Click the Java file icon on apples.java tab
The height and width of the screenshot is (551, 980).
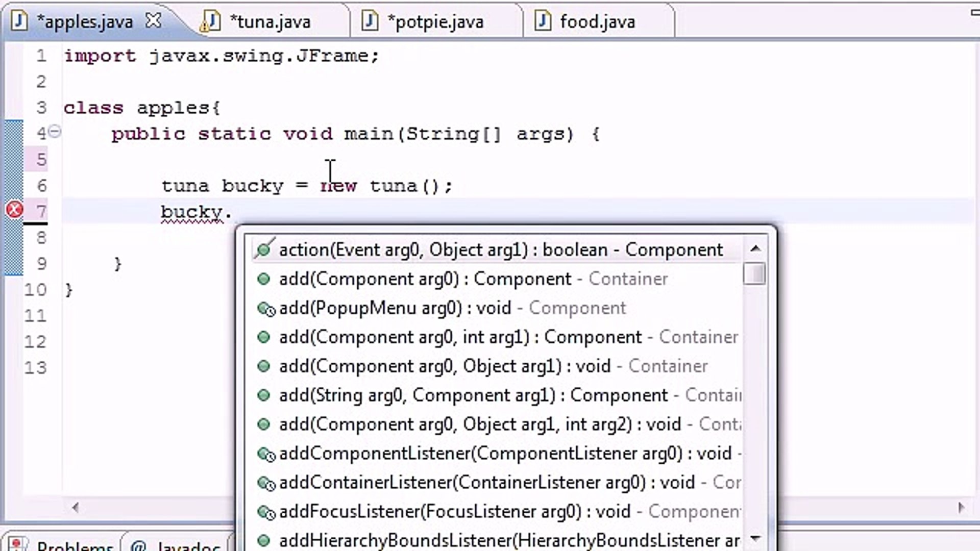pos(19,21)
